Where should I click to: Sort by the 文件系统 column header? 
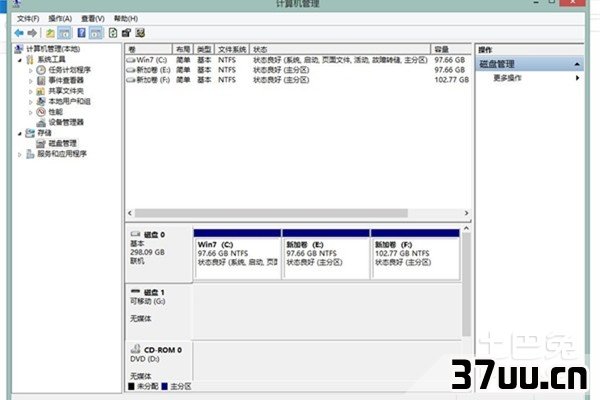(x=232, y=49)
